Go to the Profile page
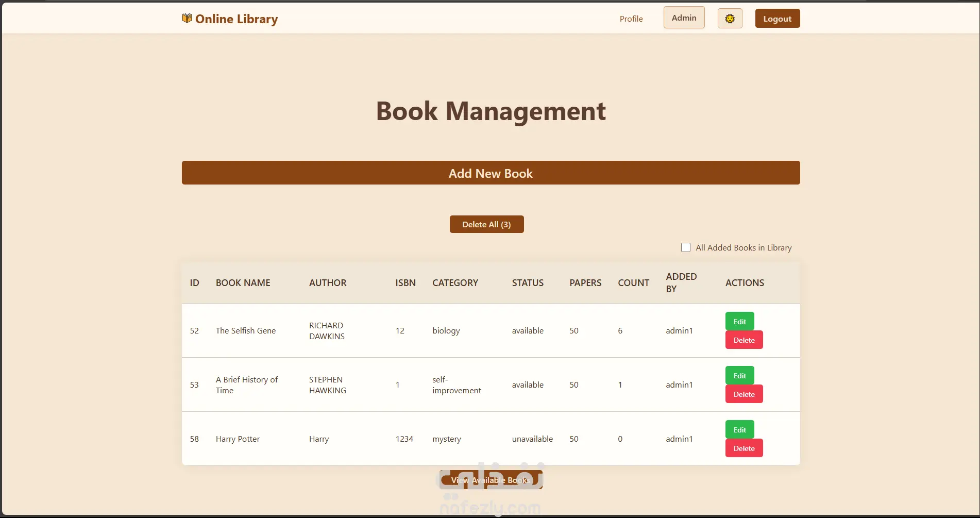Image resolution: width=980 pixels, height=518 pixels. (631, 19)
